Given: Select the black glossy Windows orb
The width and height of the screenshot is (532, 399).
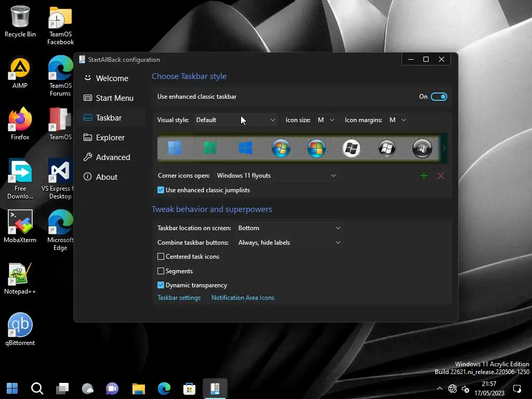Looking at the screenshot, I should pos(422,148).
